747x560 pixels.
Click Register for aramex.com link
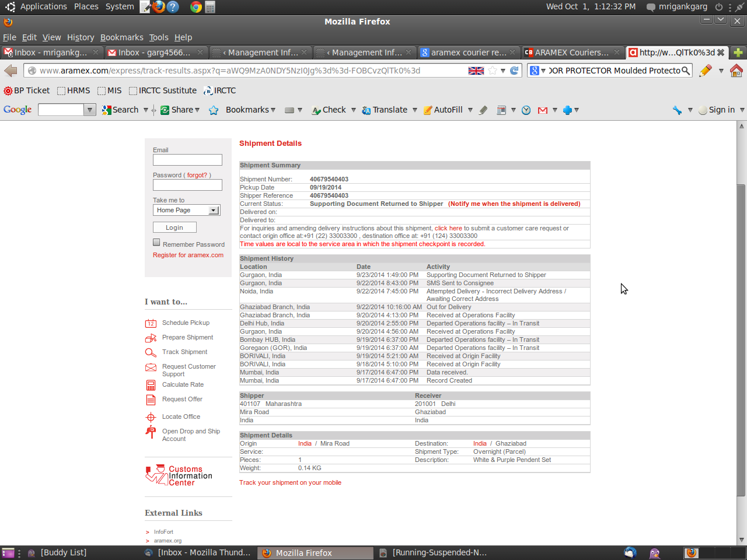click(x=188, y=255)
